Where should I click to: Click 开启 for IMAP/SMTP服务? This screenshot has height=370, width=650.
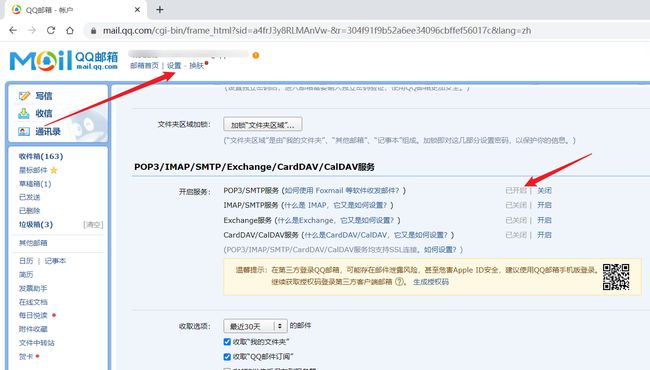click(544, 205)
